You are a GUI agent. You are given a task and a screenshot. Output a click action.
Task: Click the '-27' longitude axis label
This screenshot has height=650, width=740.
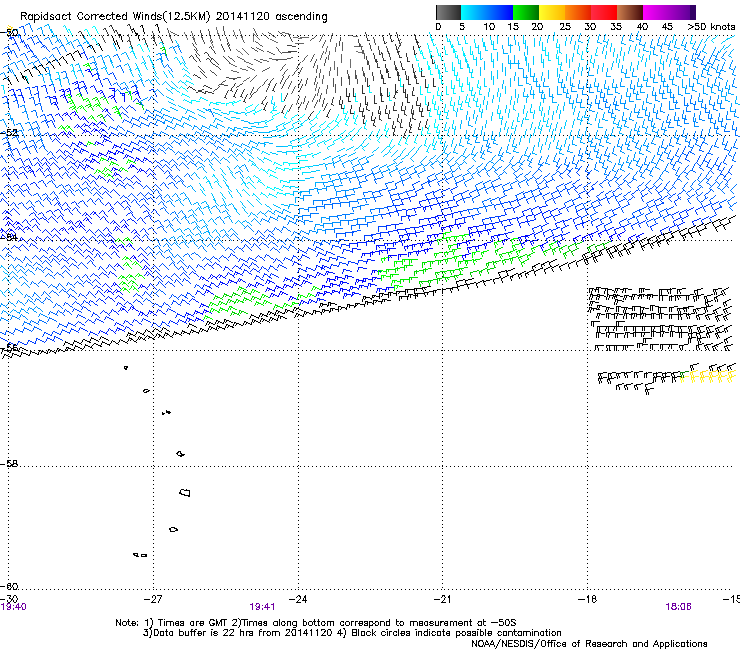pyautogui.click(x=153, y=599)
